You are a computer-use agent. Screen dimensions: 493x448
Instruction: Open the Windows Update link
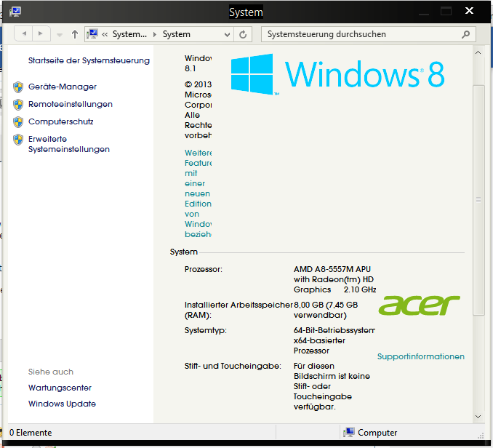pyautogui.click(x=62, y=404)
